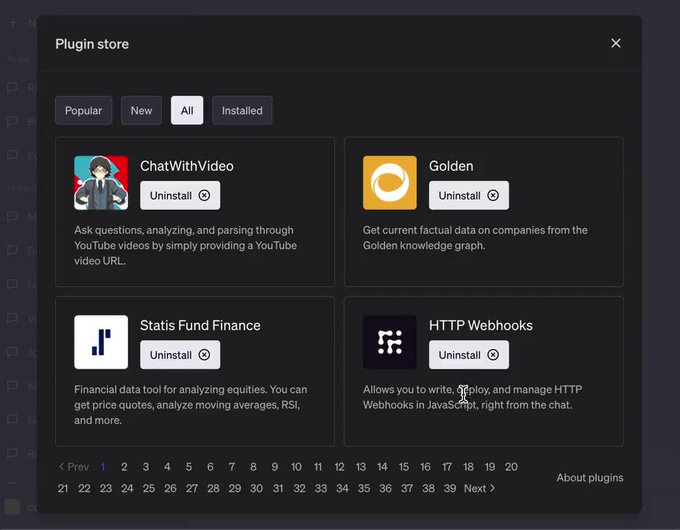Jump to page 37
Image resolution: width=680 pixels, height=530 pixels.
(x=407, y=488)
